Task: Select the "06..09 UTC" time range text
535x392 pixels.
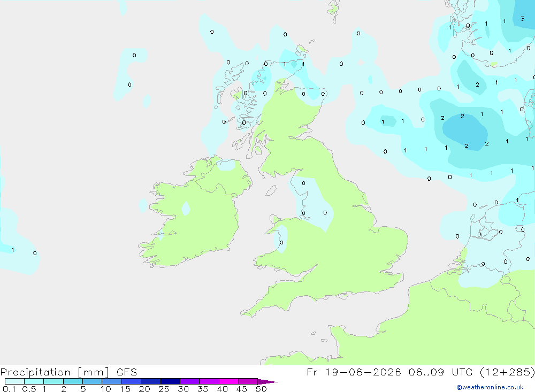Action: (x=441, y=372)
